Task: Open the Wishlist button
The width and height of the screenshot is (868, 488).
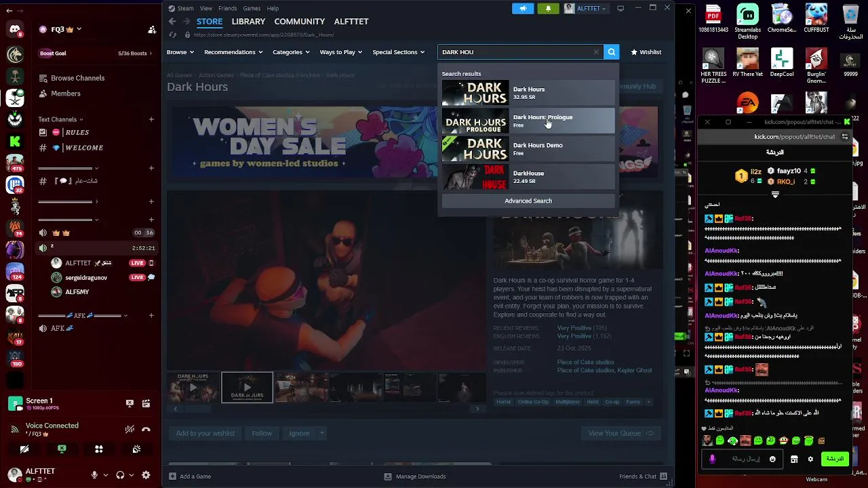Action: (x=646, y=52)
